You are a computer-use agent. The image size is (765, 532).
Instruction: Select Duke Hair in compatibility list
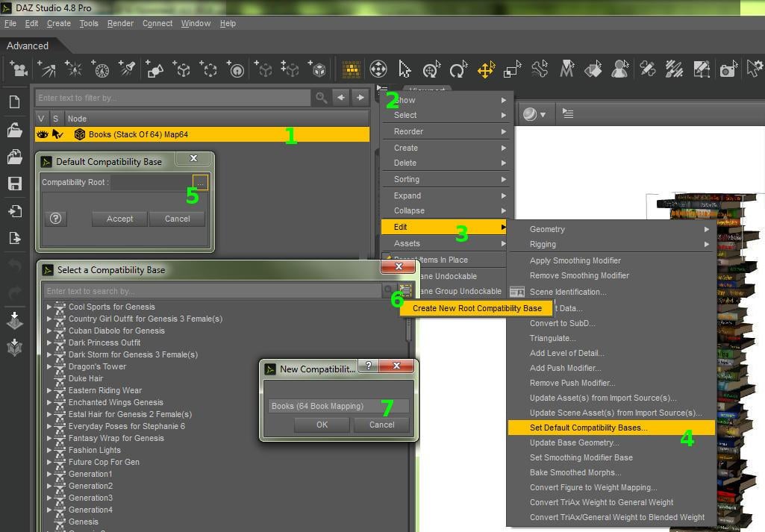(x=86, y=378)
